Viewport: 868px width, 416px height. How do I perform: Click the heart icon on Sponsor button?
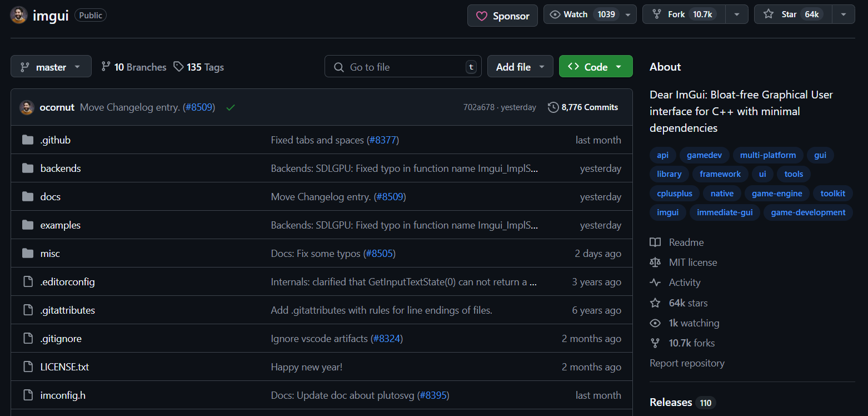(x=481, y=16)
